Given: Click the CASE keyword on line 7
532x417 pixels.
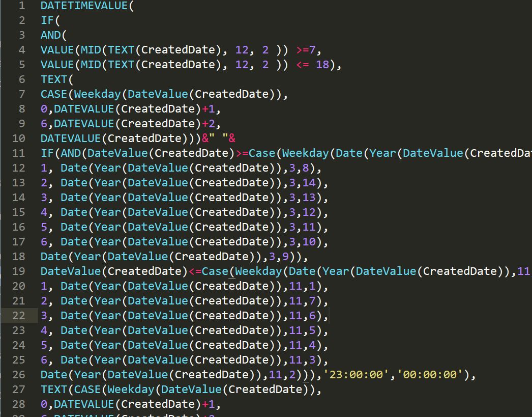Looking at the screenshot, I should (53, 94).
